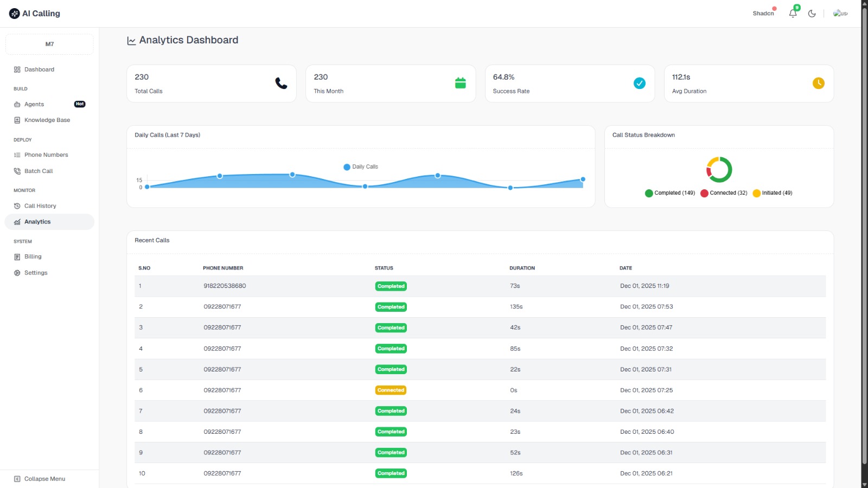Open Phone Numbers in the Deploy section
This screenshot has height=488, width=868.
(46, 155)
